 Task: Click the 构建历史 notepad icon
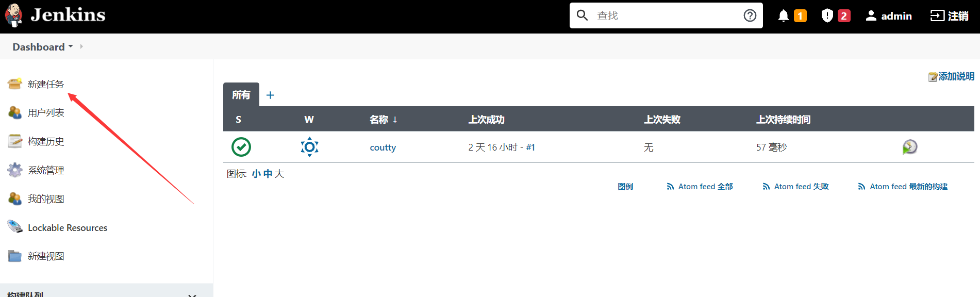15,141
